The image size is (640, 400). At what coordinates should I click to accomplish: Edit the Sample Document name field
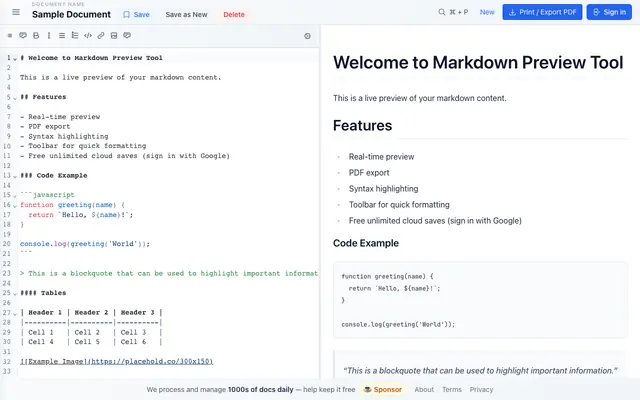point(71,15)
